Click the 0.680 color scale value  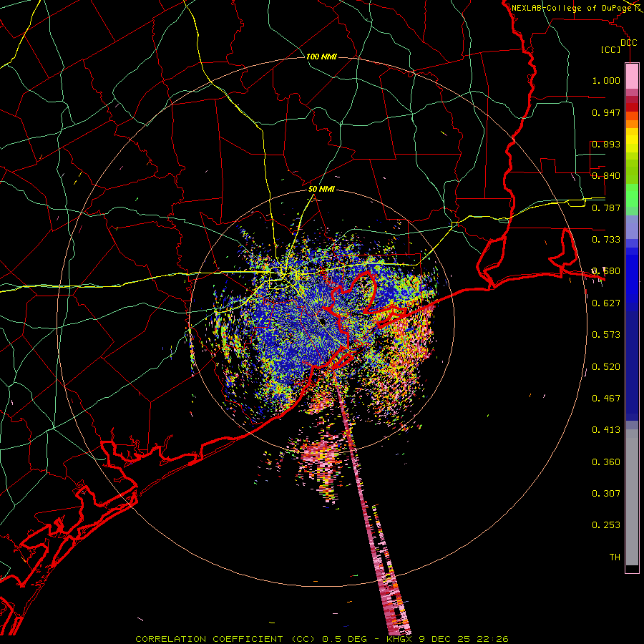606,271
